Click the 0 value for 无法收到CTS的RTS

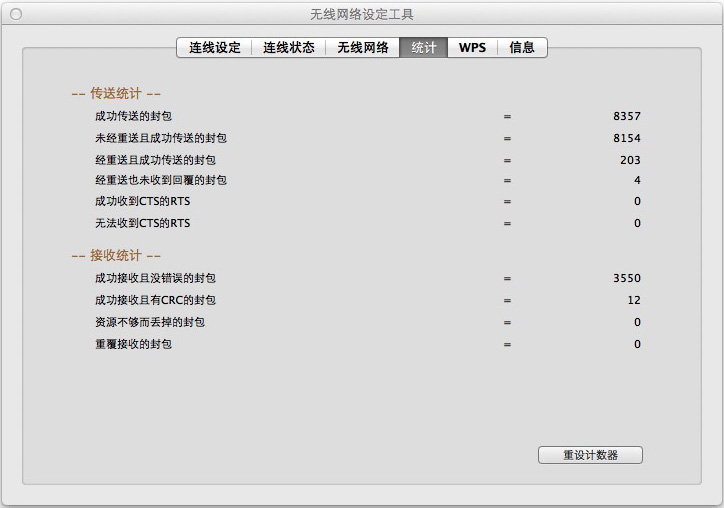[637, 224]
